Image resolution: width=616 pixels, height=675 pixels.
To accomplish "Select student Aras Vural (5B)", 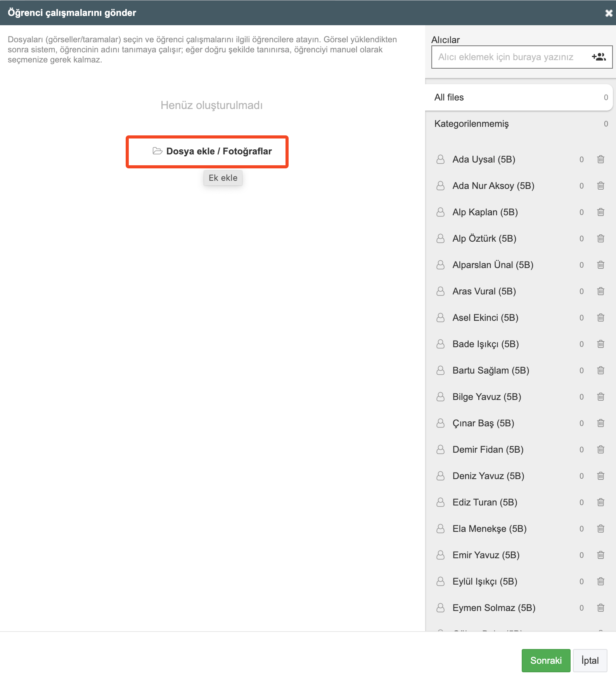I will pos(520,291).
